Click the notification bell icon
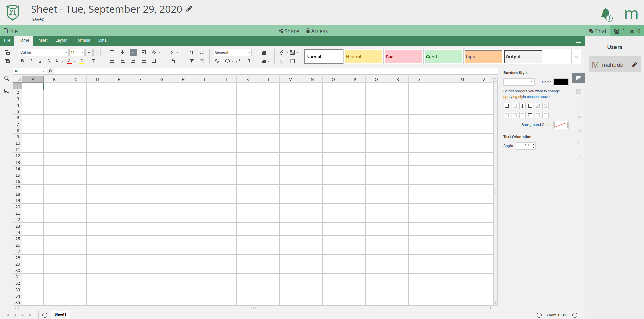The width and height of the screenshot is (644, 319). (x=606, y=14)
